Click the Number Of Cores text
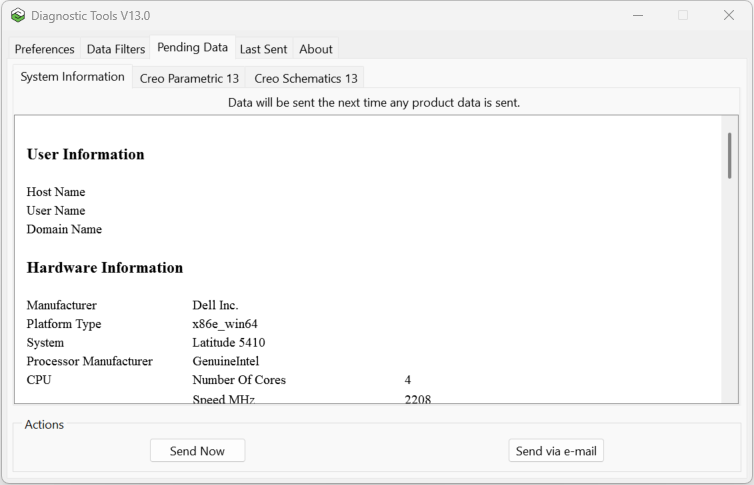This screenshot has height=485, width=754. pyautogui.click(x=239, y=380)
